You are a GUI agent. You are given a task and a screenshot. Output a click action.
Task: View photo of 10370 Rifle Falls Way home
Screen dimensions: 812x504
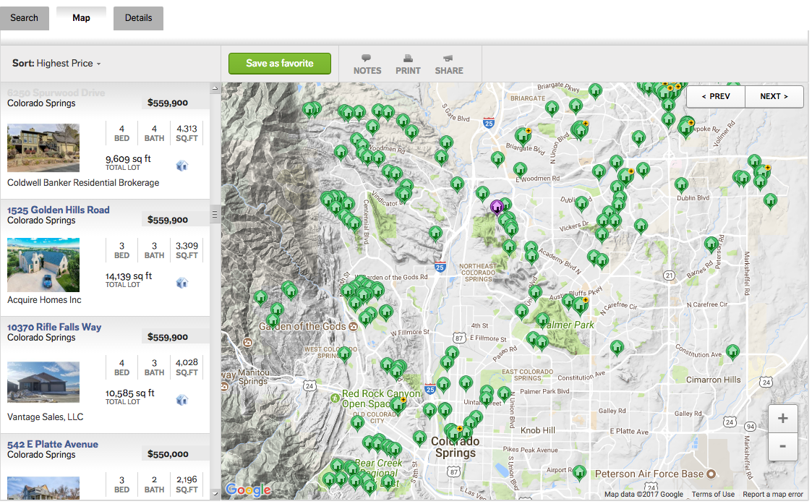click(43, 383)
